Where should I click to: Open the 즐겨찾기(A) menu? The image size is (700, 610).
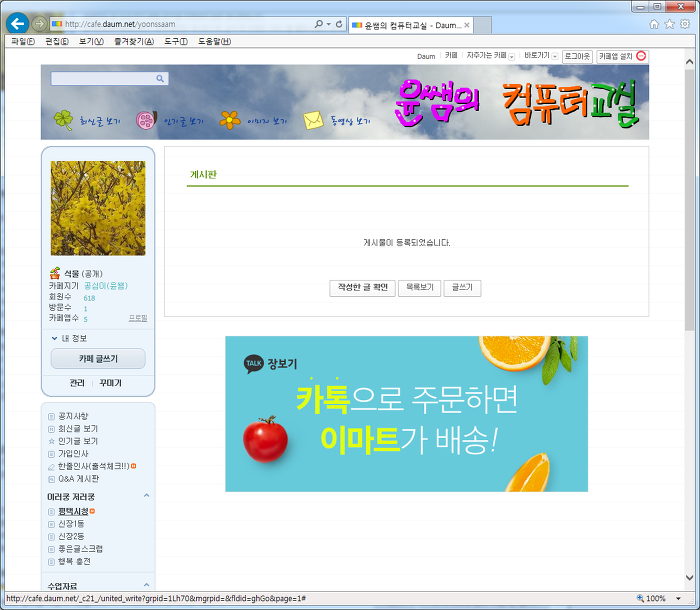point(133,42)
